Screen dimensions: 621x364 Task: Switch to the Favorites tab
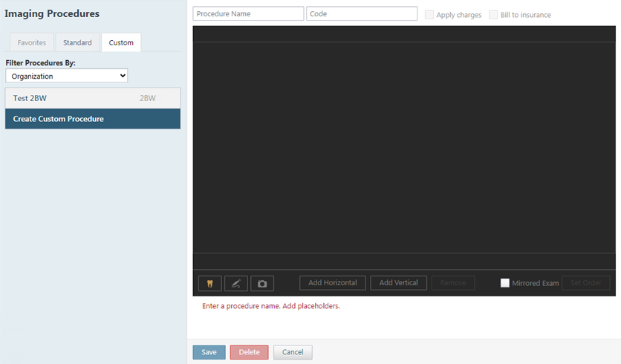coord(32,42)
